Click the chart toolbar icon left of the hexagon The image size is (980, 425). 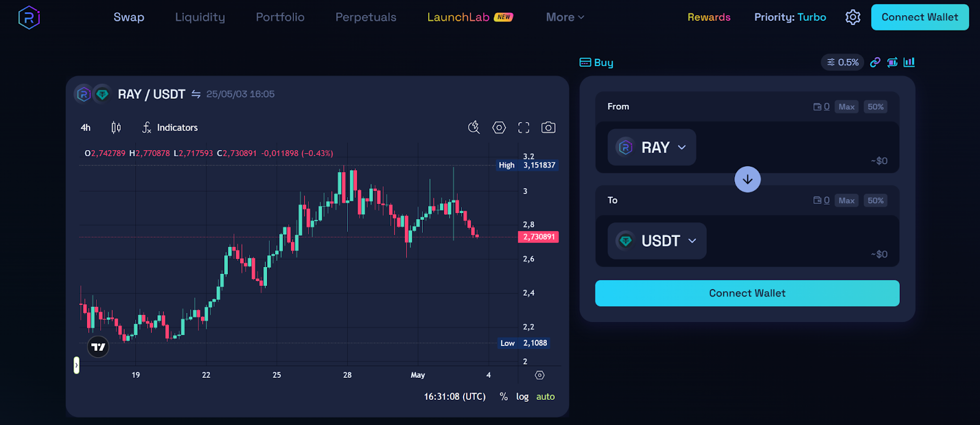pyautogui.click(x=473, y=127)
